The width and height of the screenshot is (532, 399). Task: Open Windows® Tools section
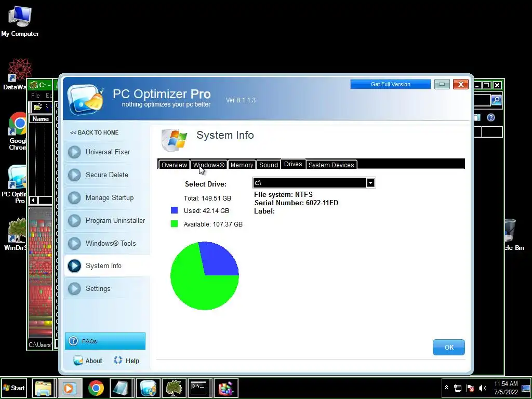click(107, 243)
